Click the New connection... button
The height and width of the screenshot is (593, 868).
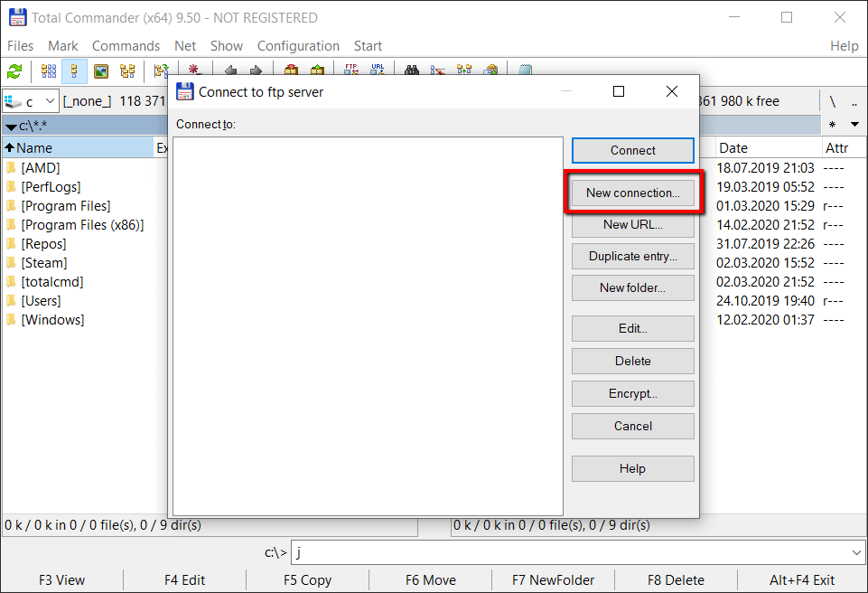(x=633, y=193)
